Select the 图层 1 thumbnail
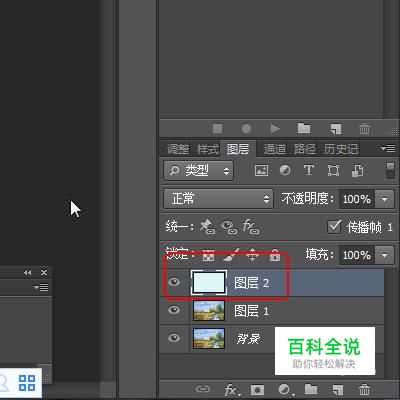The height and width of the screenshot is (400, 400). pyautogui.click(x=209, y=311)
